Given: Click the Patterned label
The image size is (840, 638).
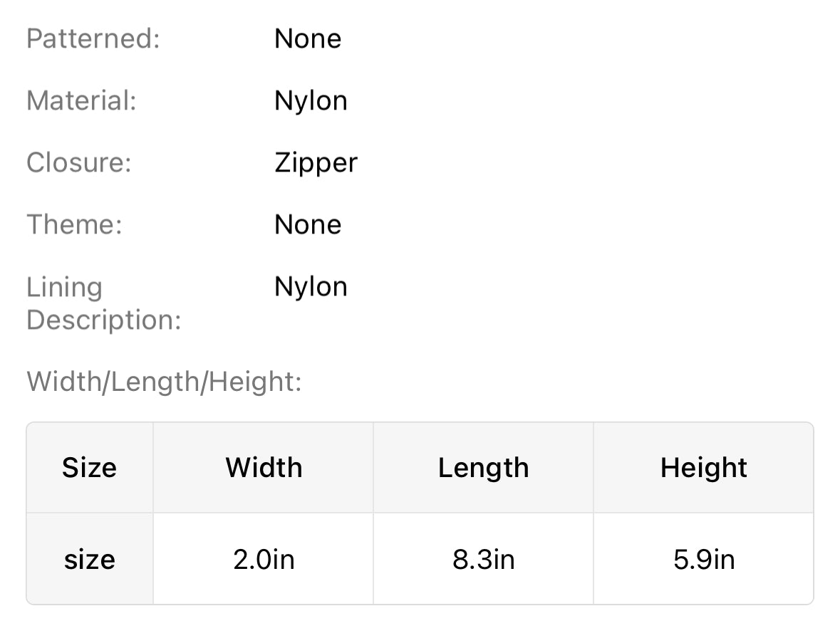Looking at the screenshot, I should click(x=93, y=38).
